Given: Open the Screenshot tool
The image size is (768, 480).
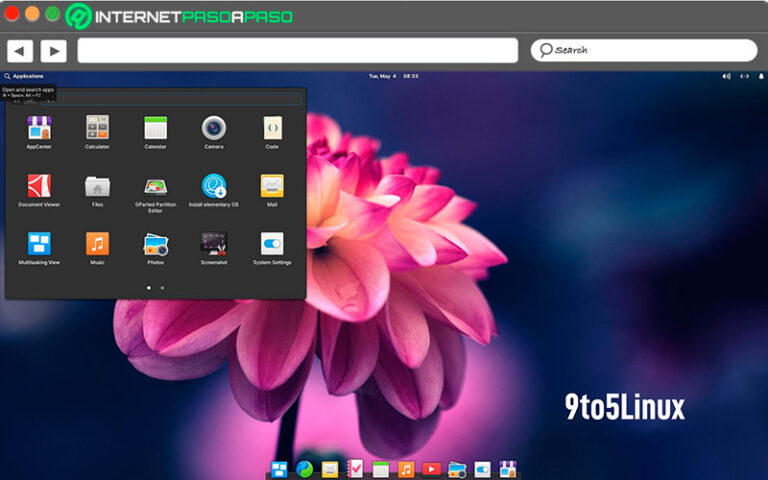Looking at the screenshot, I should 214,245.
